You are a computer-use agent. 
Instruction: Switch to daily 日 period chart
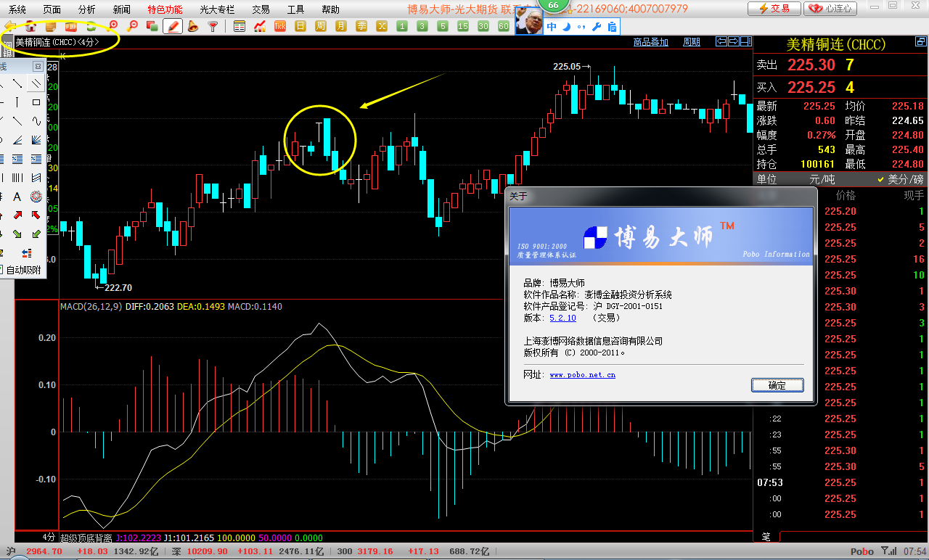[x=300, y=27]
